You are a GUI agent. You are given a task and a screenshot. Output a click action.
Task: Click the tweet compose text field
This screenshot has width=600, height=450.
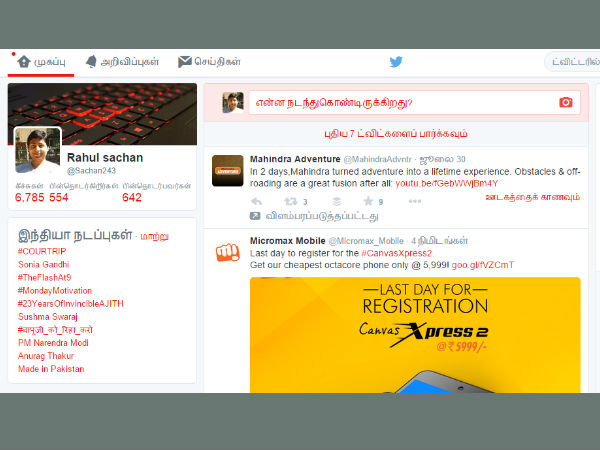(400, 102)
